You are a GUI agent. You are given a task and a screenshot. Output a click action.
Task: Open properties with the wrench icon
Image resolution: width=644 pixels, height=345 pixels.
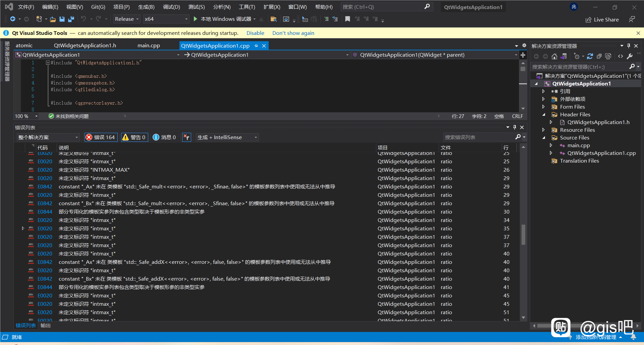pyautogui.click(x=630, y=56)
